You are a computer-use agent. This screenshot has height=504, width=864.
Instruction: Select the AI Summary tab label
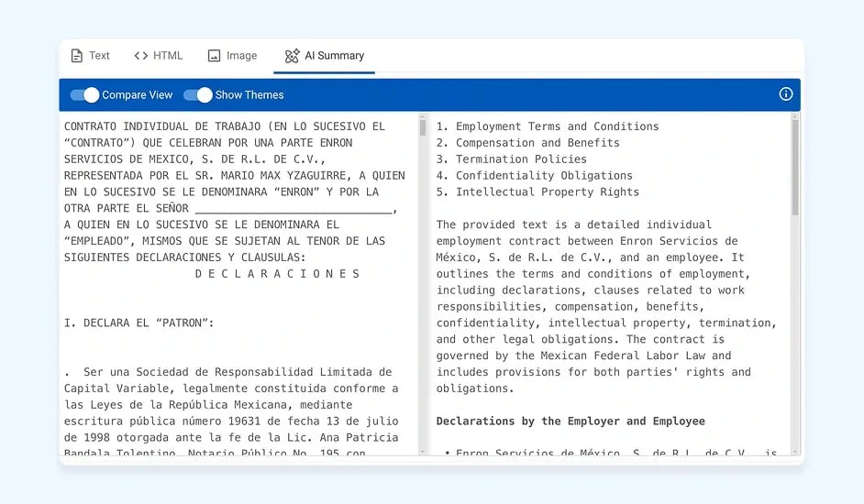pyautogui.click(x=334, y=56)
